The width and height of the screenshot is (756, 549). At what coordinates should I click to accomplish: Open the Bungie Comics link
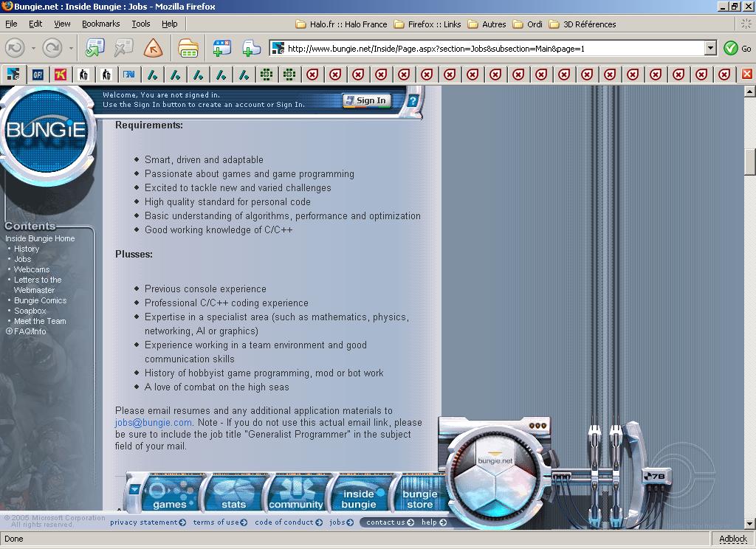point(41,300)
